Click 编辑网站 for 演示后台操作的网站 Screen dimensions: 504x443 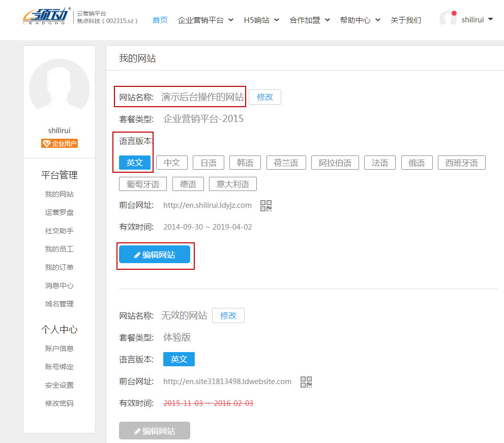[155, 254]
